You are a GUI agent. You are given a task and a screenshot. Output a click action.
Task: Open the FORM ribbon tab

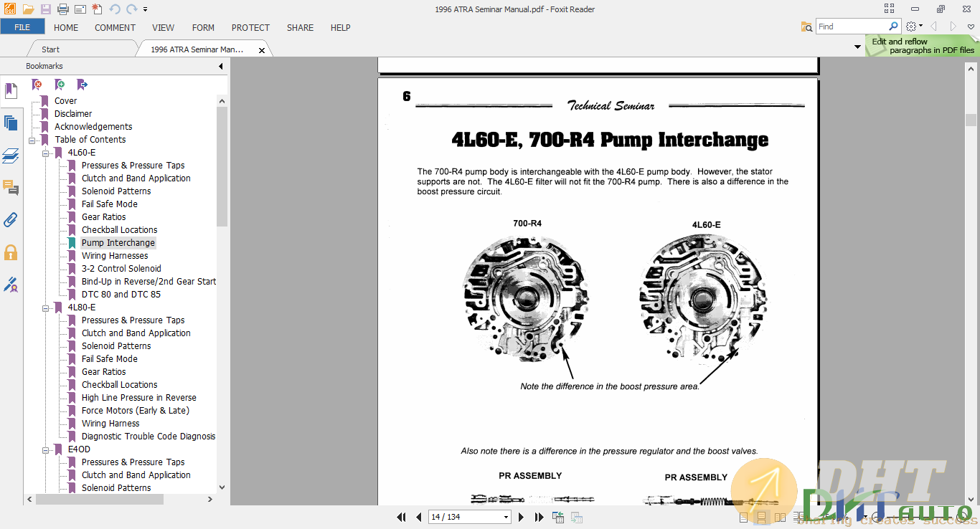(x=203, y=27)
